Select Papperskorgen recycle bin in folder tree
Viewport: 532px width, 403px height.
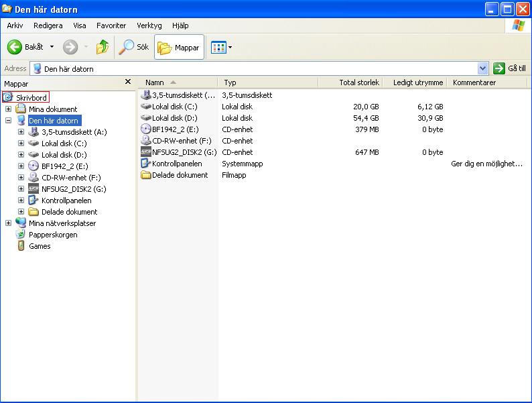[52, 235]
